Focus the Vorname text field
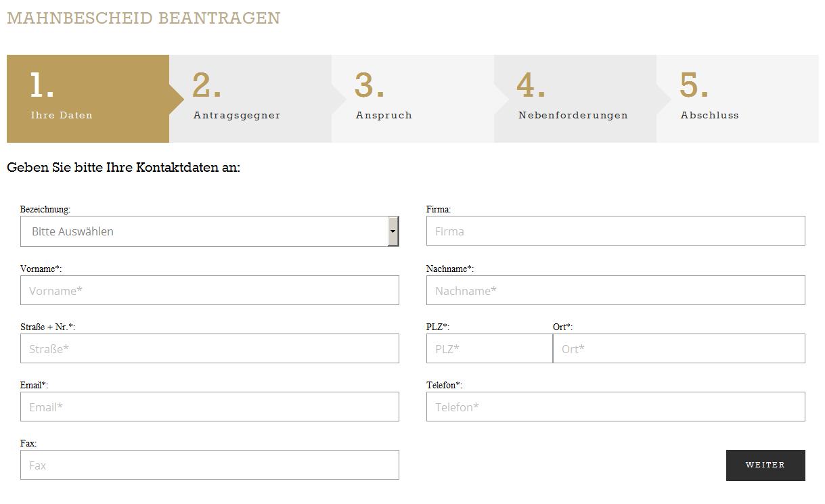Screen dimensions: 825x504 click(210, 290)
